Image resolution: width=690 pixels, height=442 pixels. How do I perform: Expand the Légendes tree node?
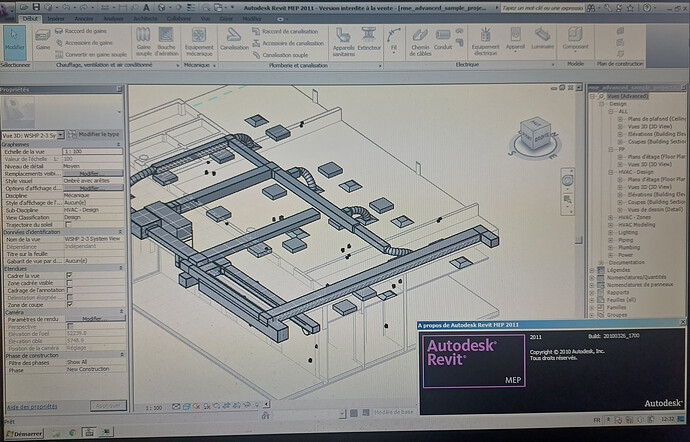(x=592, y=270)
